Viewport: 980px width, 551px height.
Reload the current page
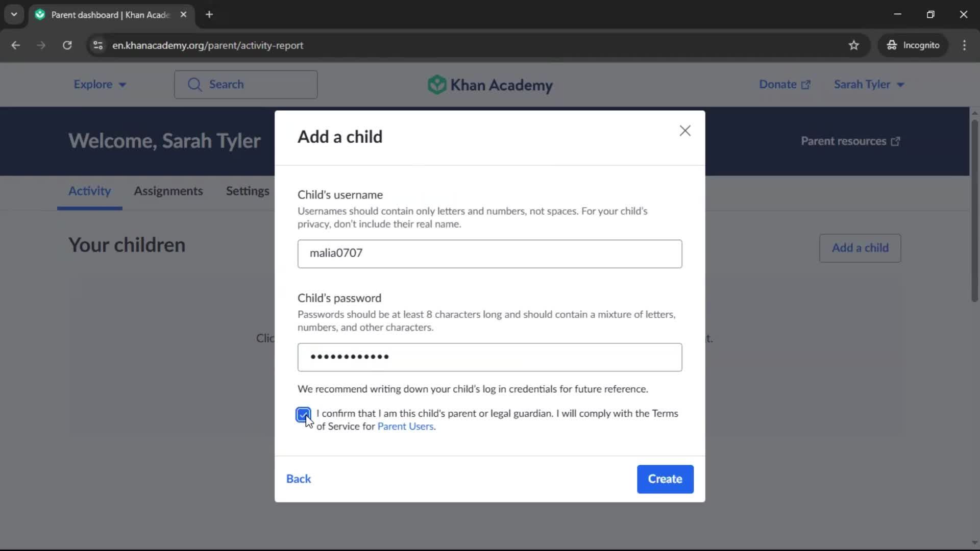tap(67, 45)
